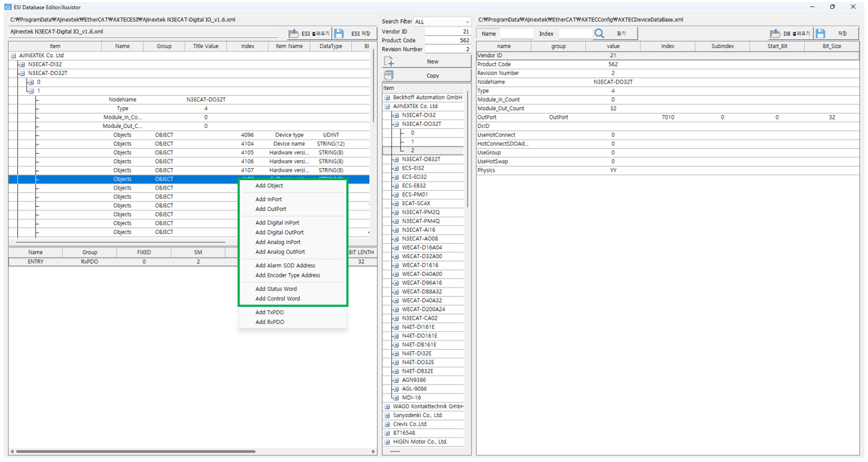
Task: Focus the Name search input field
Action: (x=517, y=34)
